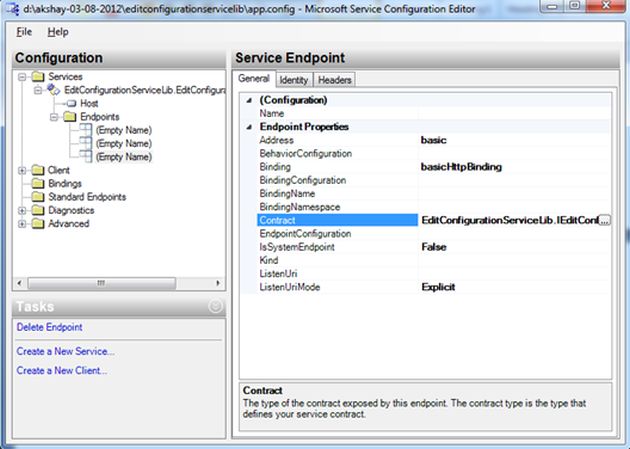
Task: Select the EndpointConfiguration property row
Action: pyautogui.click(x=434, y=234)
